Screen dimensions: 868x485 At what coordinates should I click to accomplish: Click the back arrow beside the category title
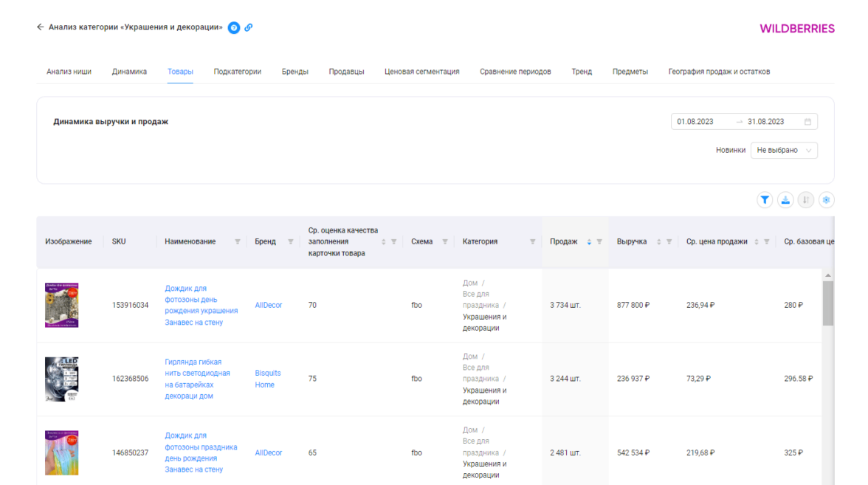(x=41, y=27)
